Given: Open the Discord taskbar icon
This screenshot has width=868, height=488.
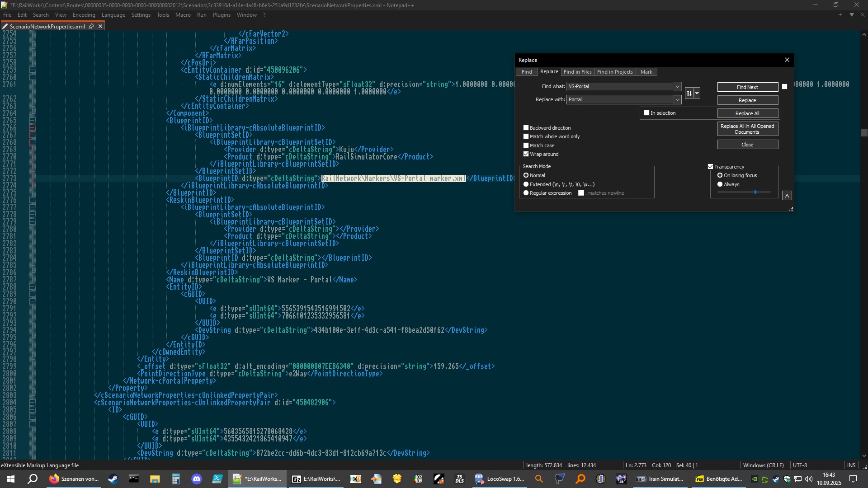Looking at the screenshot, I should point(197,479).
